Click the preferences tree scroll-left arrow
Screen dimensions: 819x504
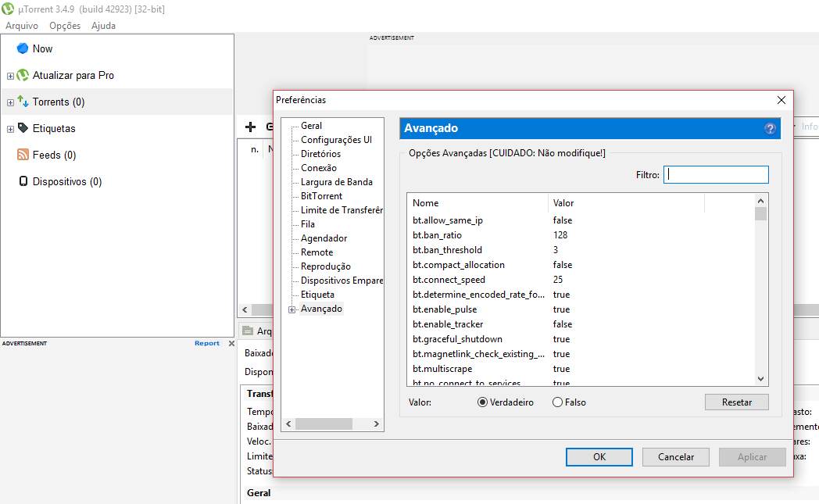[289, 424]
